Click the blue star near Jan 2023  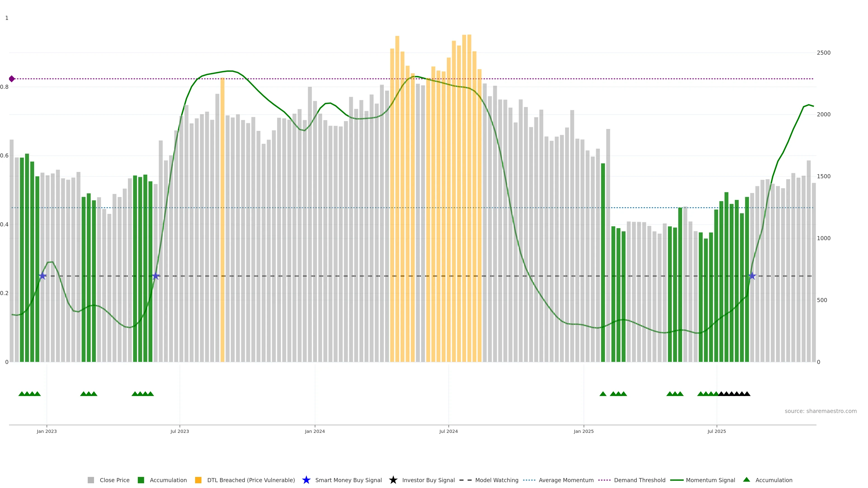pyautogui.click(x=42, y=276)
